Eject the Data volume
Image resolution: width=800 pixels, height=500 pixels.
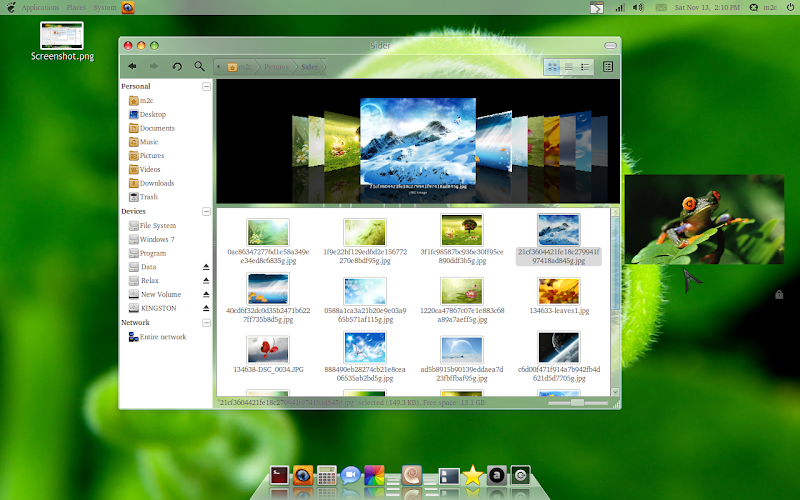[206, 267]
